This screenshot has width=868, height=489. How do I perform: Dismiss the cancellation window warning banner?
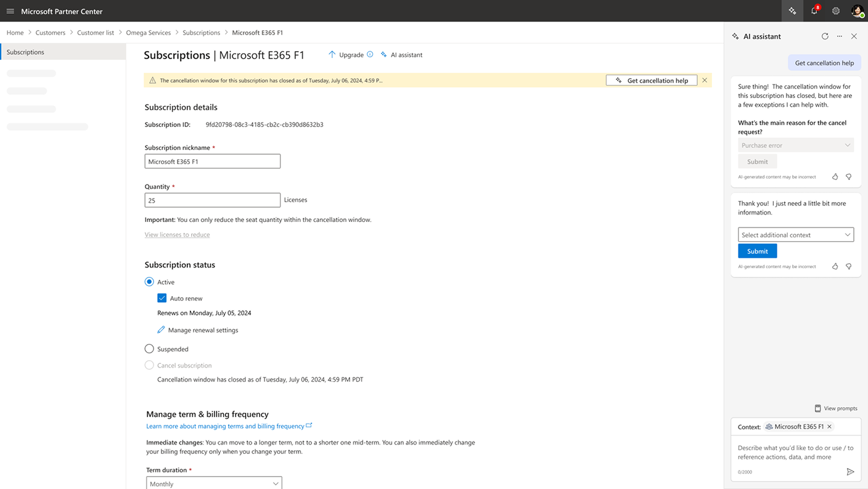[x=705, y=80]
